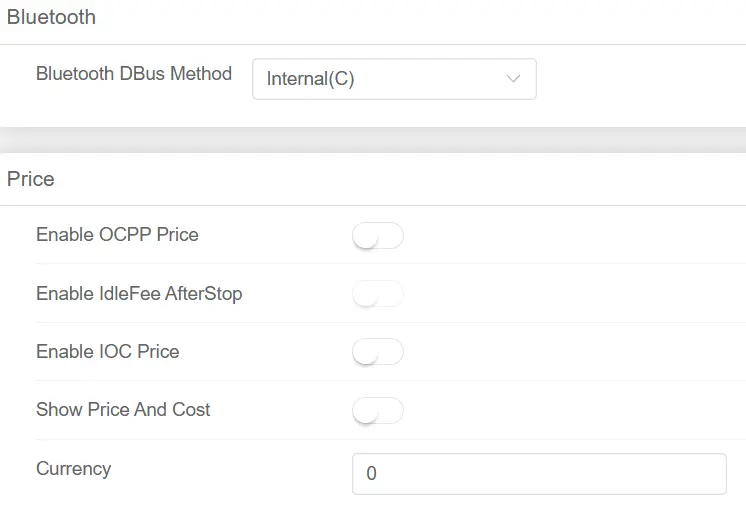Click the Currency field label

click(x=73, y=469)
